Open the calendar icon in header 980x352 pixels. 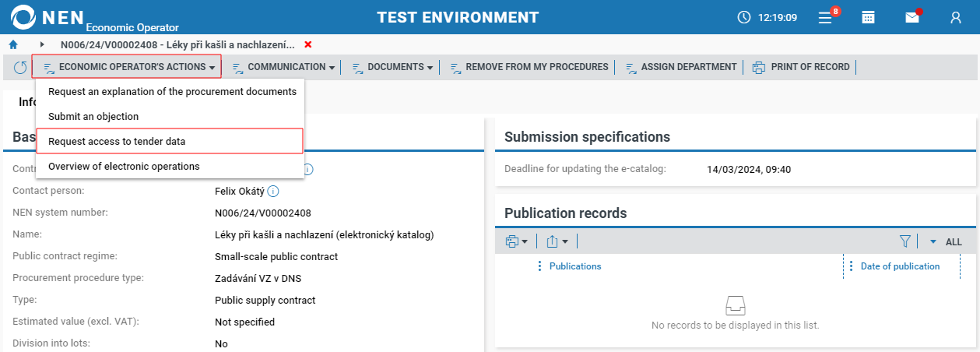pyautogui.click(x=869, y=17)
